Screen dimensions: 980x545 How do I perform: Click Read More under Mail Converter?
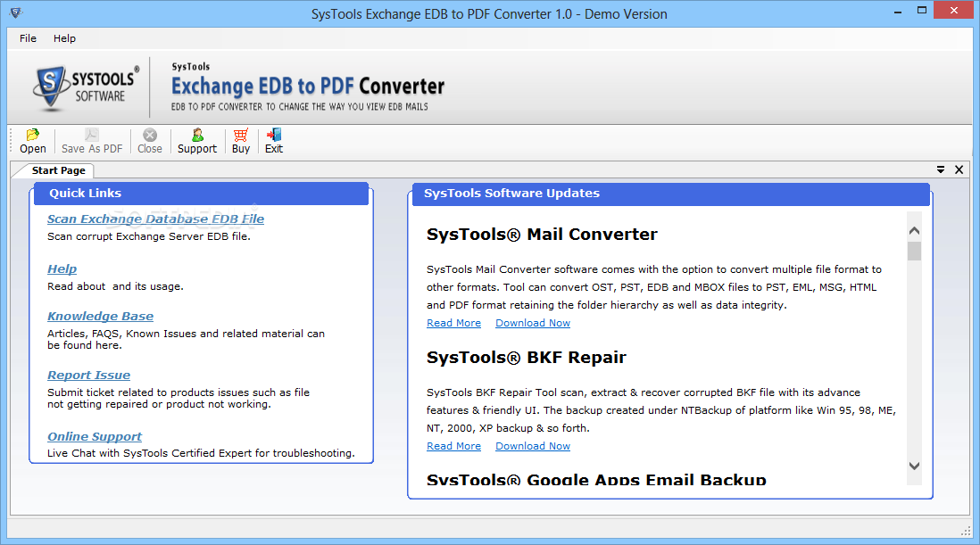click(x=453, y=323)
